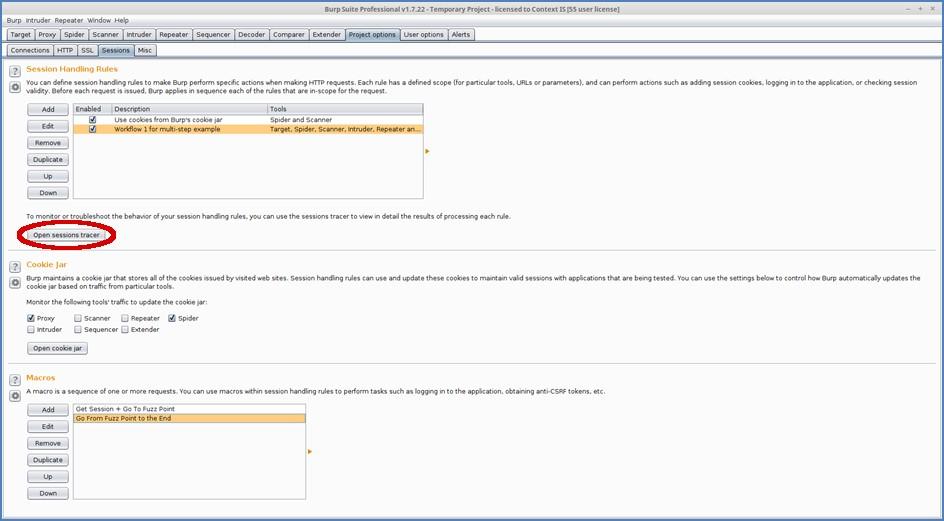Open gear options icon for Macros
Screen dimensions: 944x521
tap(15, 396)
